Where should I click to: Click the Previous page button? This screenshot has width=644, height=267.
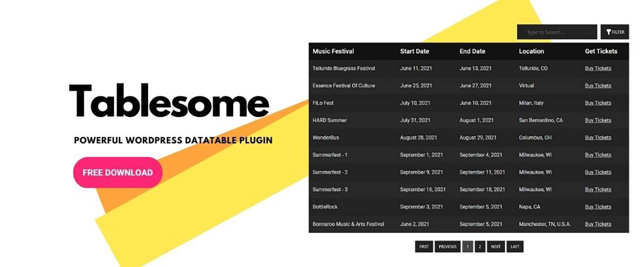coord(447,246)
